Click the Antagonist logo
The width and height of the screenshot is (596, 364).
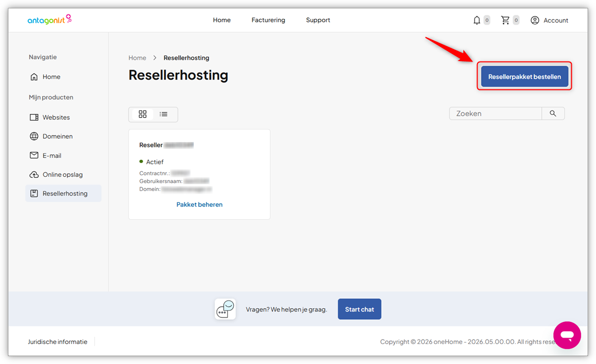[49, 19]
